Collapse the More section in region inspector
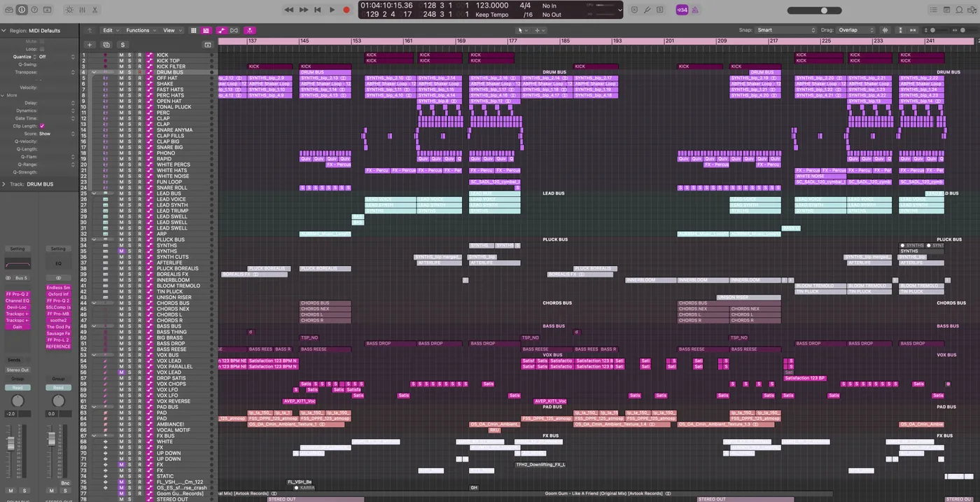Screen dimensions: 980x502 [x=3, y=95]
